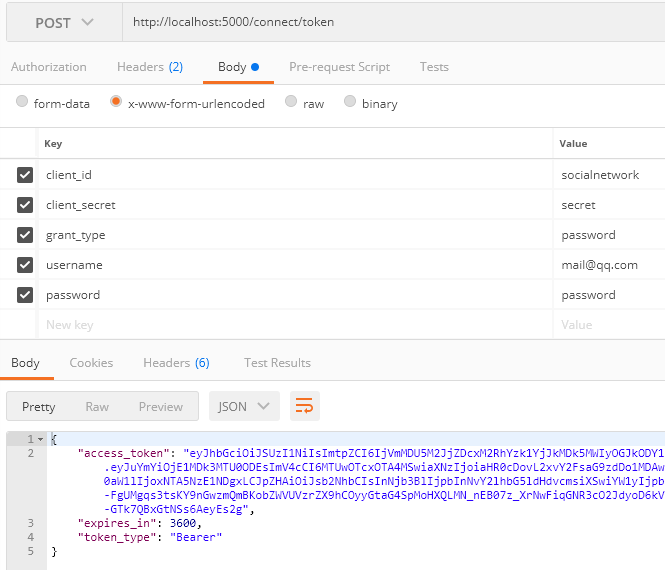Click the client_secret key cell

click(x=295, y=205)
